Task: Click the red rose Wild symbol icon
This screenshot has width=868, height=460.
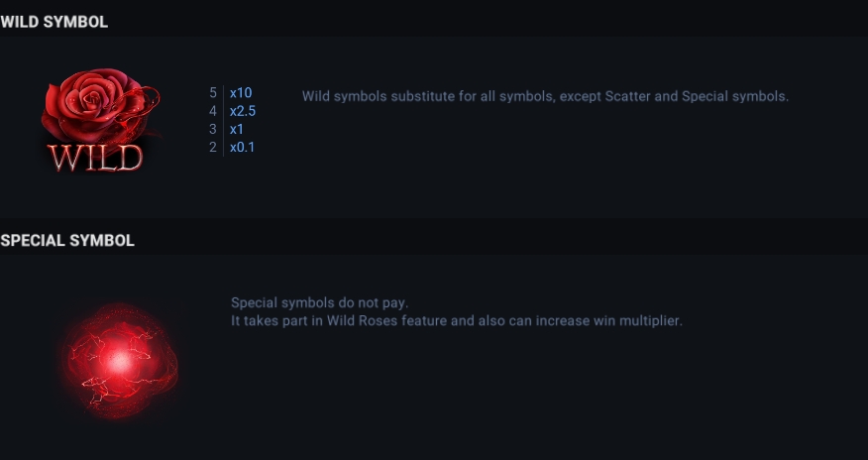Action: pyautogui.click(x=101, y=120)
